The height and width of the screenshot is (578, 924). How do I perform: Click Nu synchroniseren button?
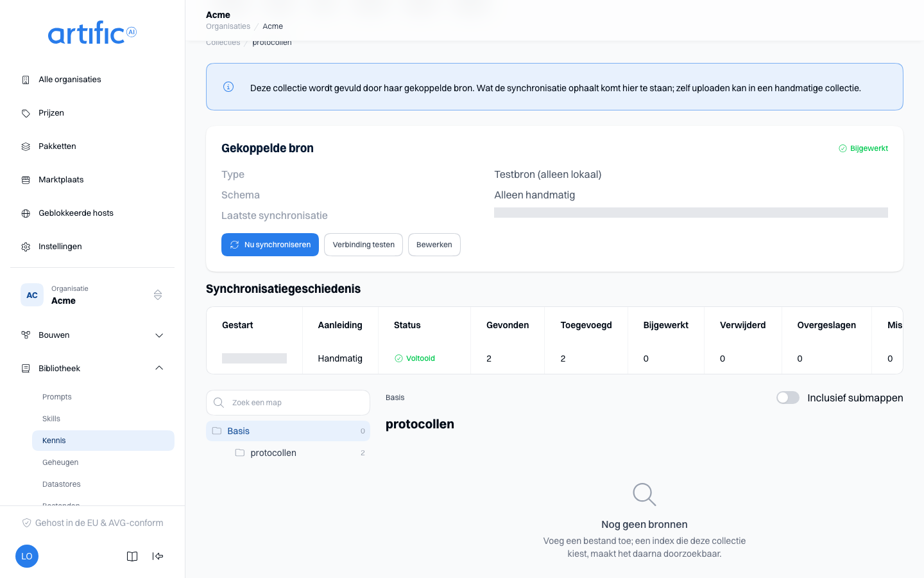(x=270, y=245)
